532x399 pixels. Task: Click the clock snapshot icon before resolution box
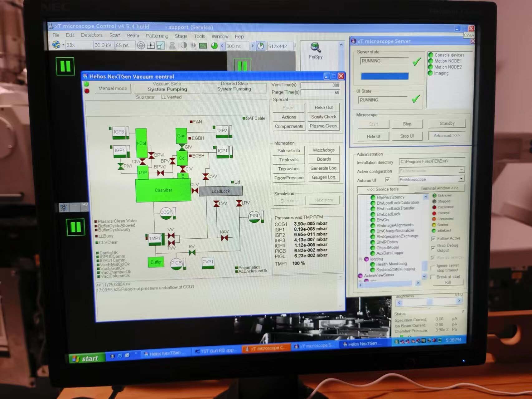[261, 46]
